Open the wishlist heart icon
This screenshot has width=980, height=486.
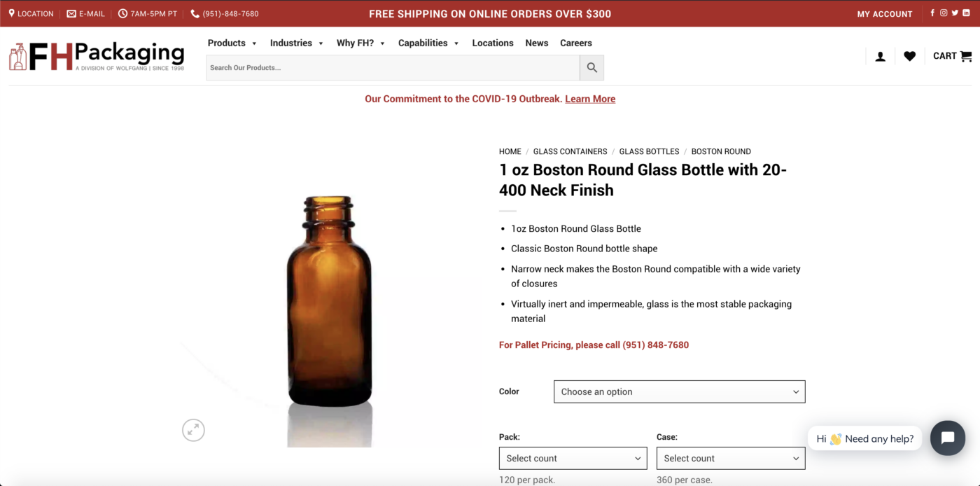(910, 56)
